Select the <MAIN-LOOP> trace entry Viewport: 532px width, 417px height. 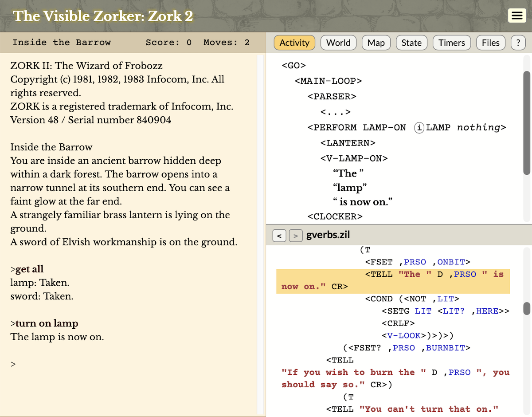328,81
